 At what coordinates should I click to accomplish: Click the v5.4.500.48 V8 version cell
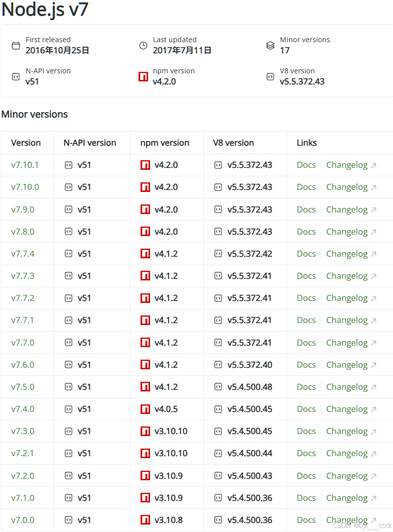point(250,387)
